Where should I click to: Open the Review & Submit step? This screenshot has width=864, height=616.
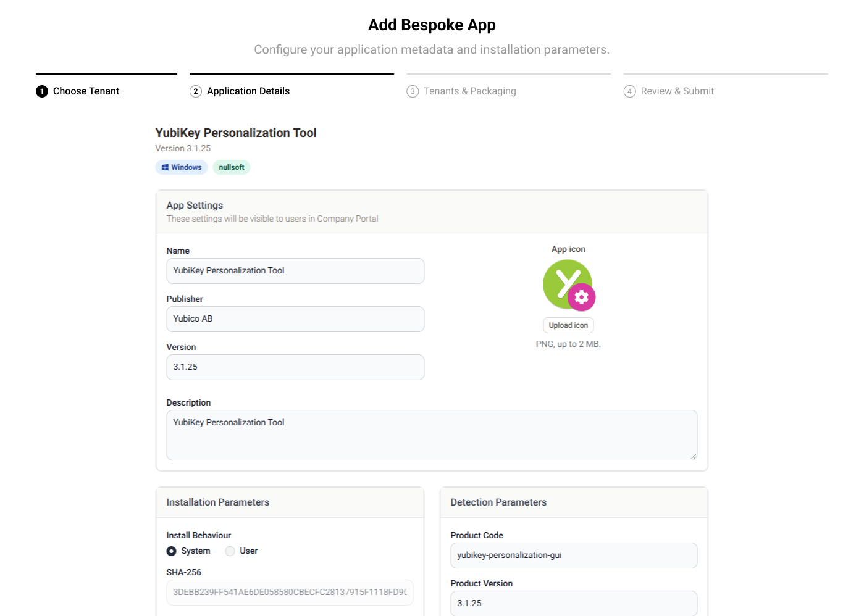[677, 91]
